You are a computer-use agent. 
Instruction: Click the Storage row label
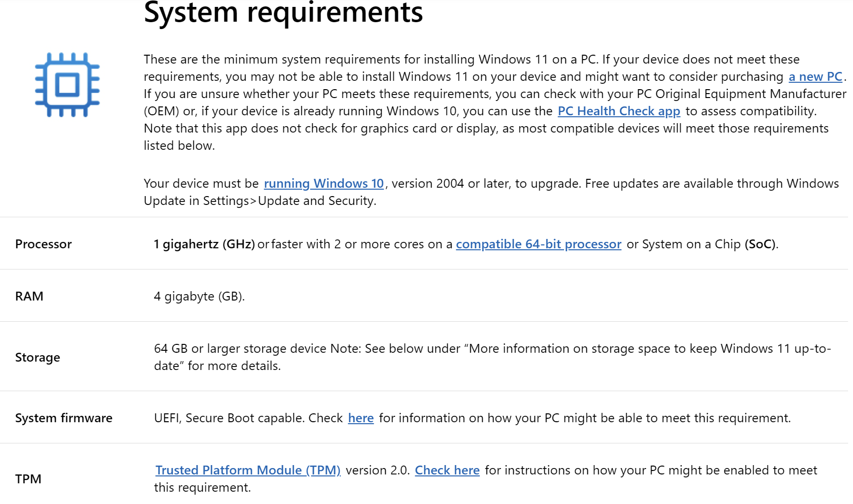(37, 358)
